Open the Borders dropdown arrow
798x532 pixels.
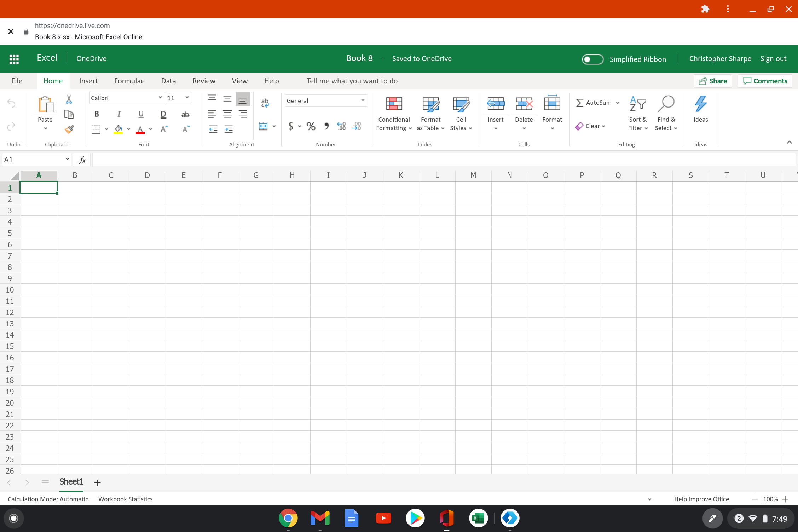click(x=106, y=129)
